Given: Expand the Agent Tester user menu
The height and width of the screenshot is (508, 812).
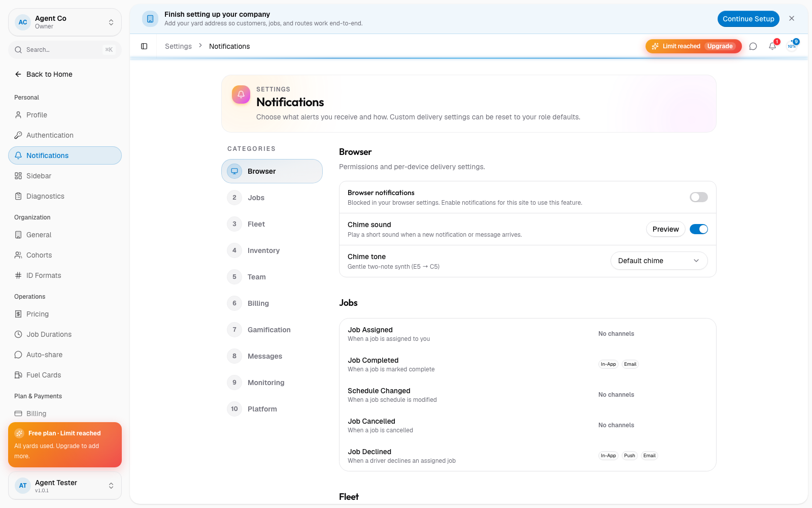Looking at the screenshot, I should [65, 486].
